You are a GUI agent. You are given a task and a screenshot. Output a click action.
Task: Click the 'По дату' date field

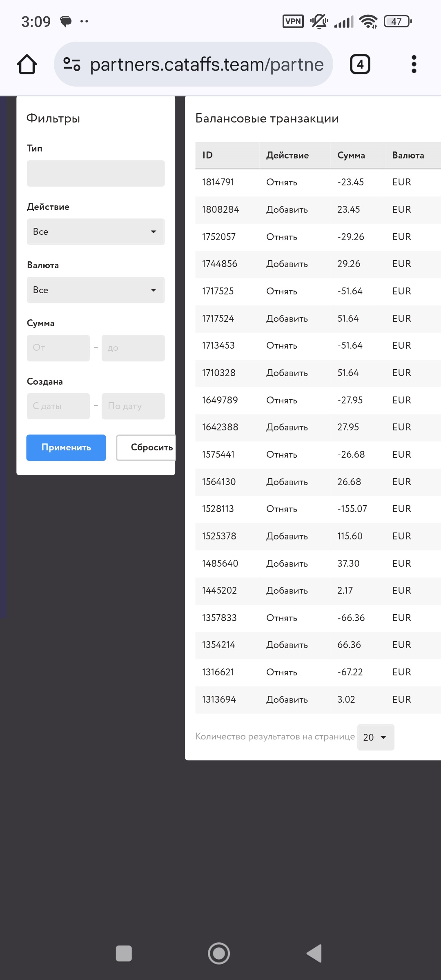coord(133,406)
